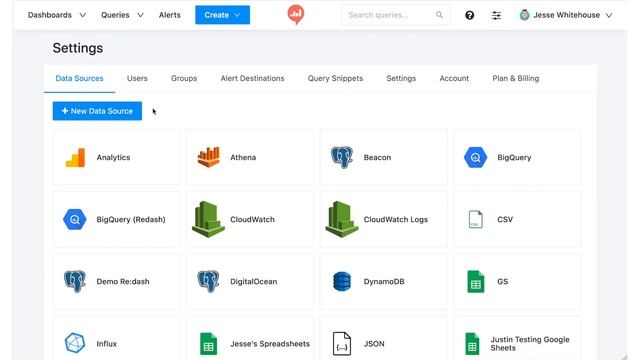640x360 pixels.
Task: Open the Jesse Whitehouse user menu
Action: tap(566, 15)
